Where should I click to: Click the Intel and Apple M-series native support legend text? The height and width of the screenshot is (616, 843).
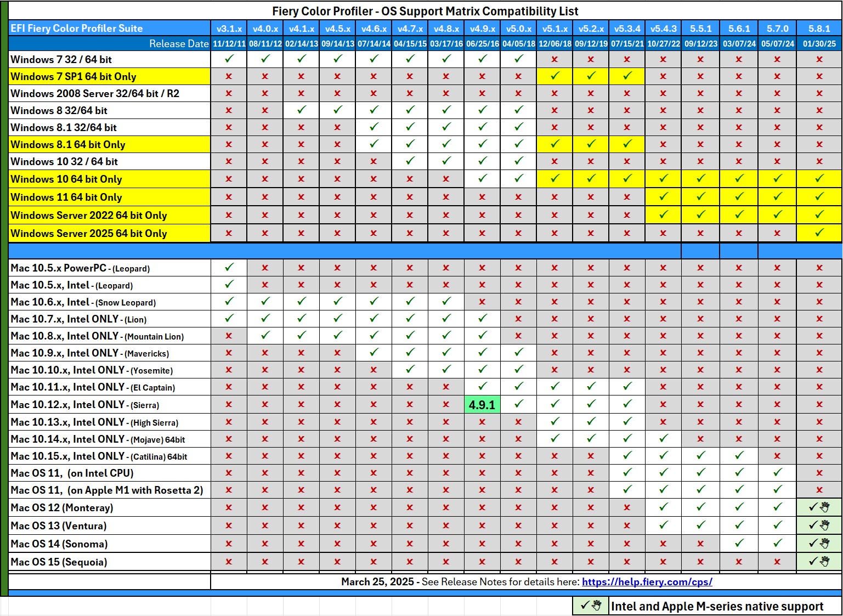[717, 606]
